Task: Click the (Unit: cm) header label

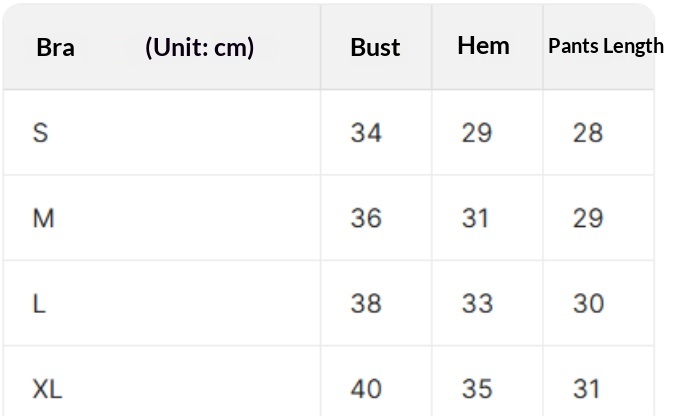Action: [199, 47]
